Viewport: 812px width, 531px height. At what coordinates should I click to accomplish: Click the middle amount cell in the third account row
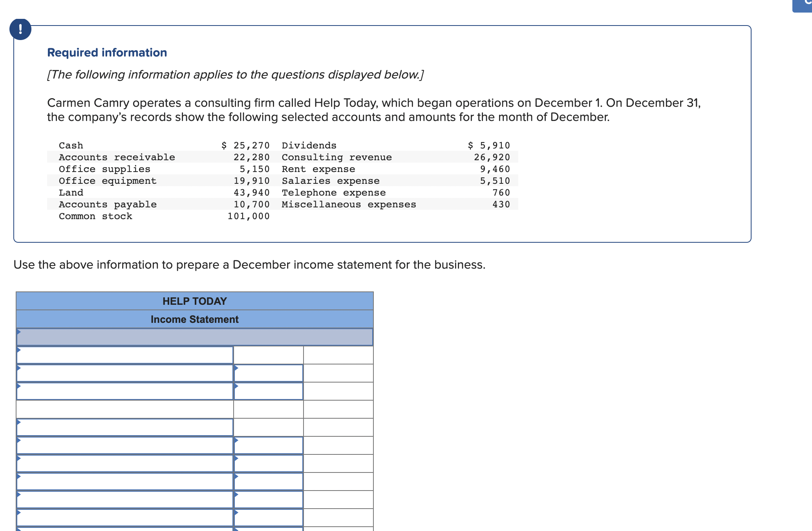[x=269, y=391]
